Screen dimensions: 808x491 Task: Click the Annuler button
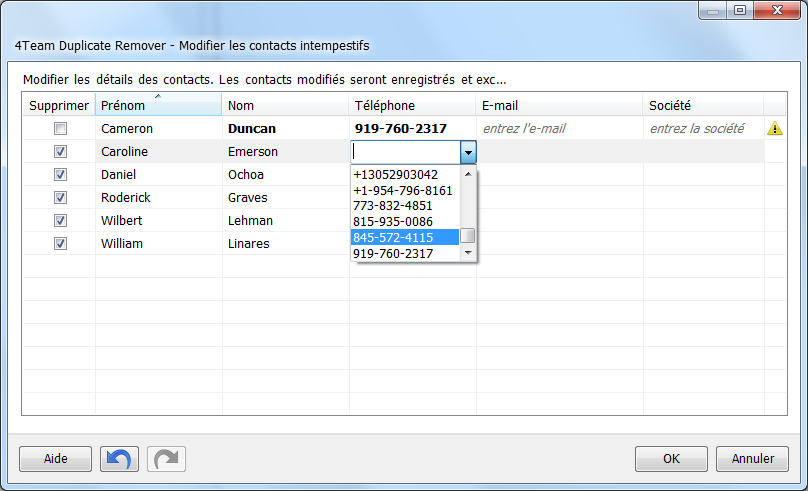[x=753, y=459]
